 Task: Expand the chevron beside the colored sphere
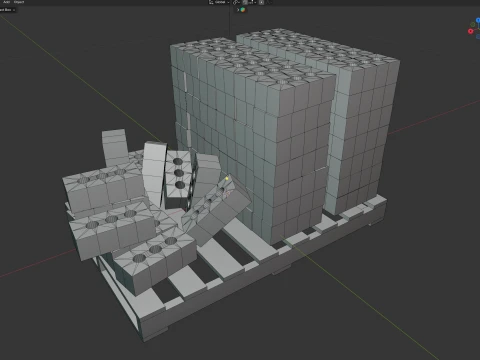point(238,10)
